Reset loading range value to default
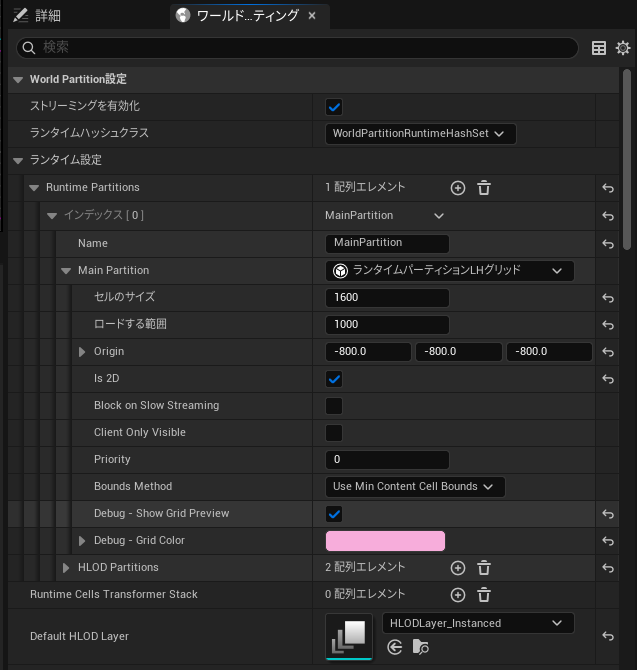This screenshot has height=670, width=637. pos(608,325)
